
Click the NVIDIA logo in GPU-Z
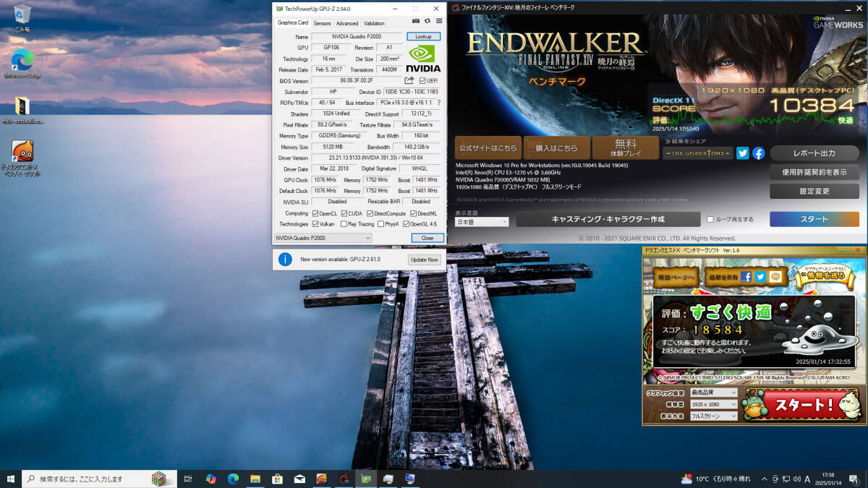423,60
